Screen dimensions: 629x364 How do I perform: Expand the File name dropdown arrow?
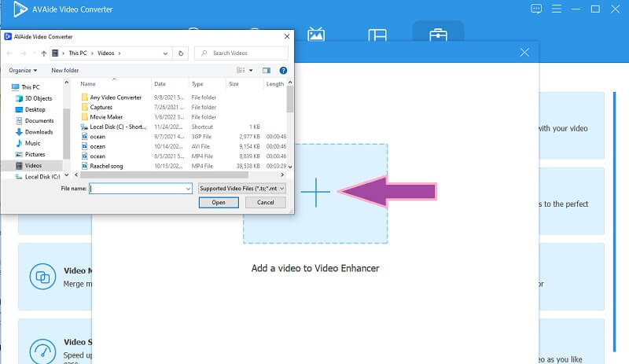pos(188,188)
